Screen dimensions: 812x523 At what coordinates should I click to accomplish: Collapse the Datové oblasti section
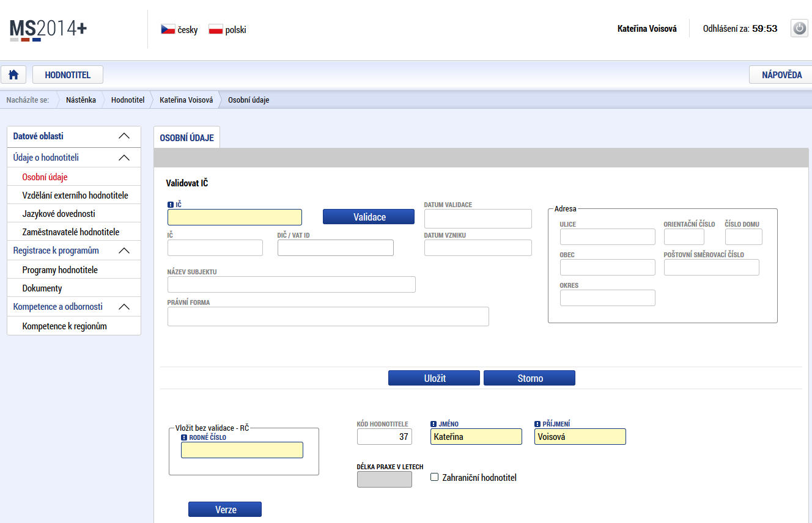[x=124, y=136]
